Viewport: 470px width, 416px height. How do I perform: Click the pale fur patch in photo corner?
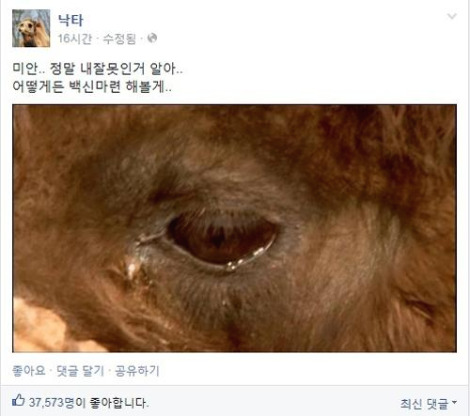click(38, 328)
